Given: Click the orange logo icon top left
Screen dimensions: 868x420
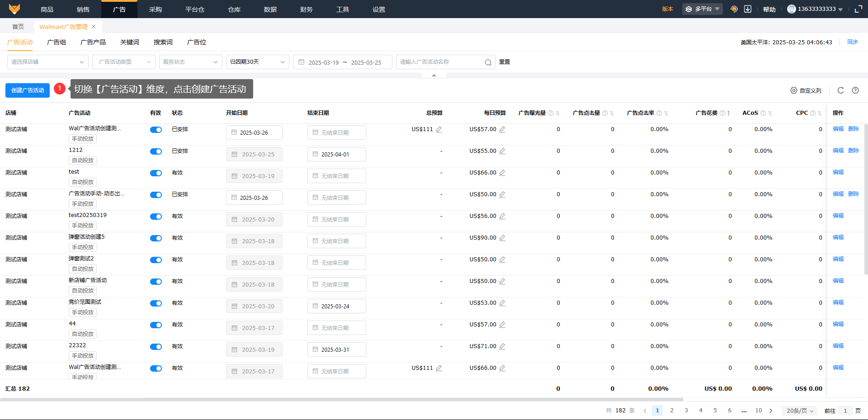Looking at the screenshot, I should [x=14, y=9].
